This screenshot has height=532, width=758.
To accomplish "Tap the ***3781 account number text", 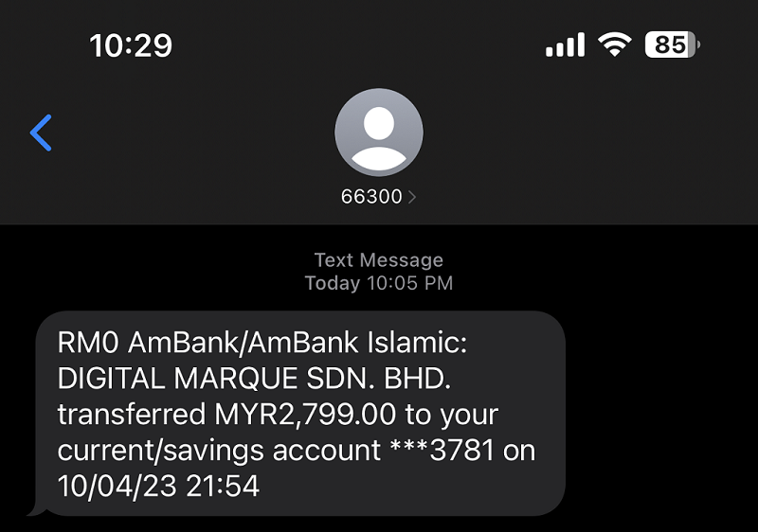I will 442,450.
